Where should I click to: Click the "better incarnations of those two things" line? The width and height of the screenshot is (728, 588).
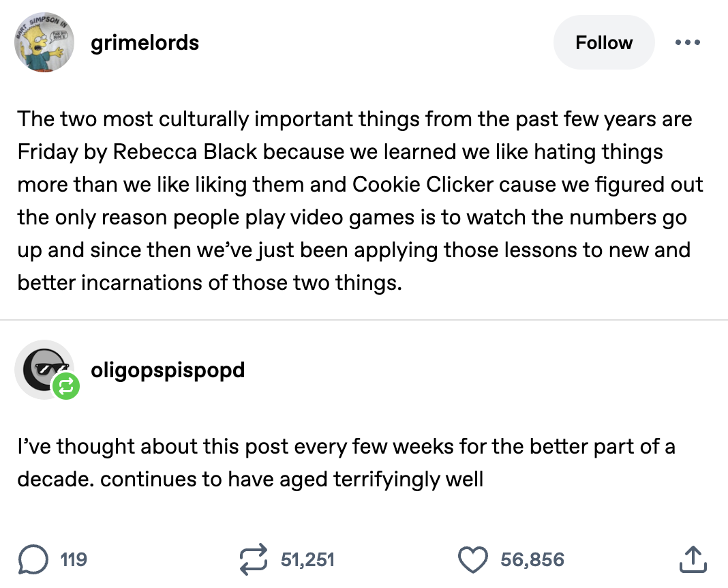point(210,282)
